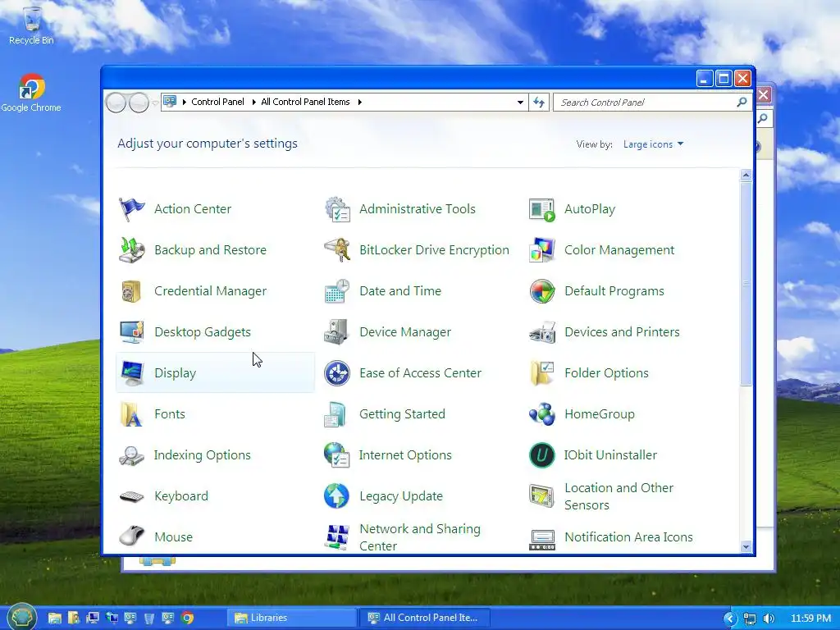Open Folder Options icon
Screen dimensions: 840x630
click(x=542, y=373)
